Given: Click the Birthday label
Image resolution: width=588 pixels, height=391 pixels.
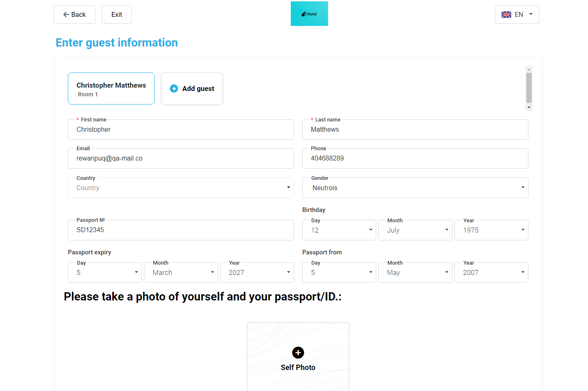Looking at the screenshot, I should (314, 210).
